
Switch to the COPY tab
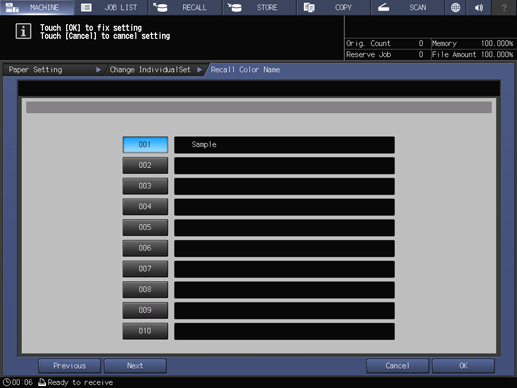(x=334, y=7)
